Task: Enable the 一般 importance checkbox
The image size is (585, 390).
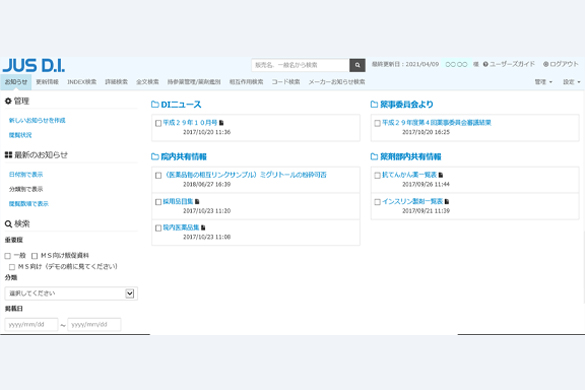Action: click(x=8, y=256)
